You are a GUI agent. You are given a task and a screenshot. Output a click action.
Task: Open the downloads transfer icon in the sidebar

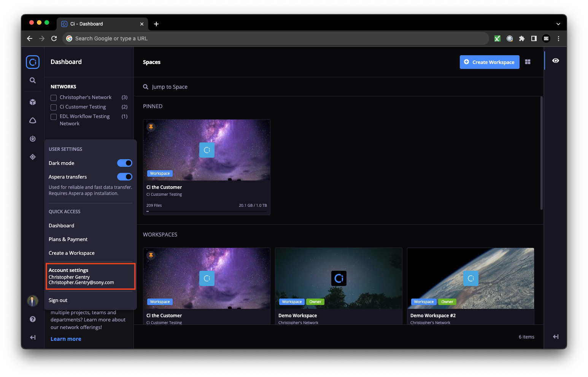33,139
